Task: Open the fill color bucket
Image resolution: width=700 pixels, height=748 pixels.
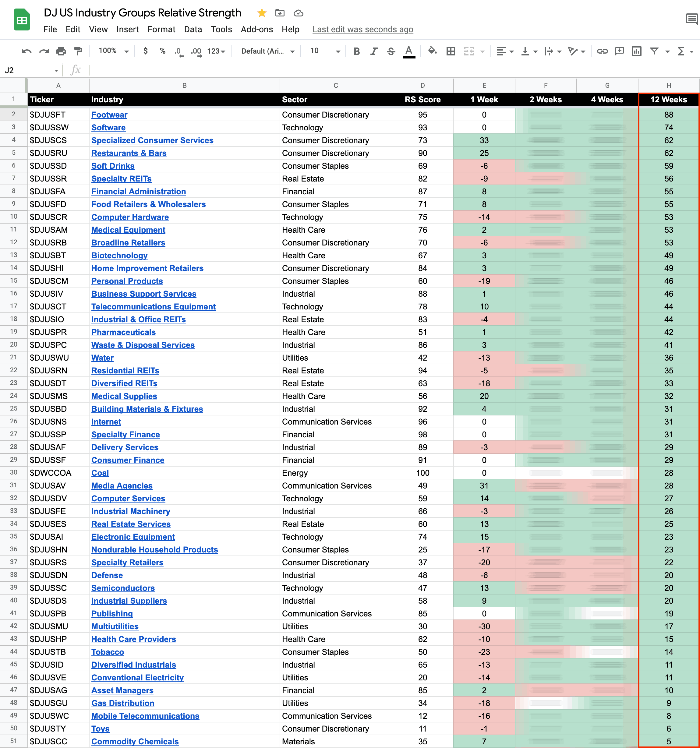Action: click(433, 51)
